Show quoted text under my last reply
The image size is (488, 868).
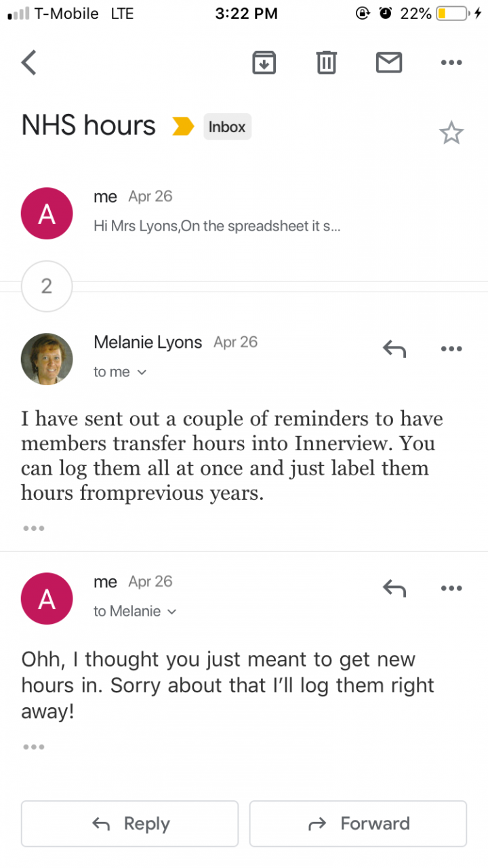tap(33, 747)
